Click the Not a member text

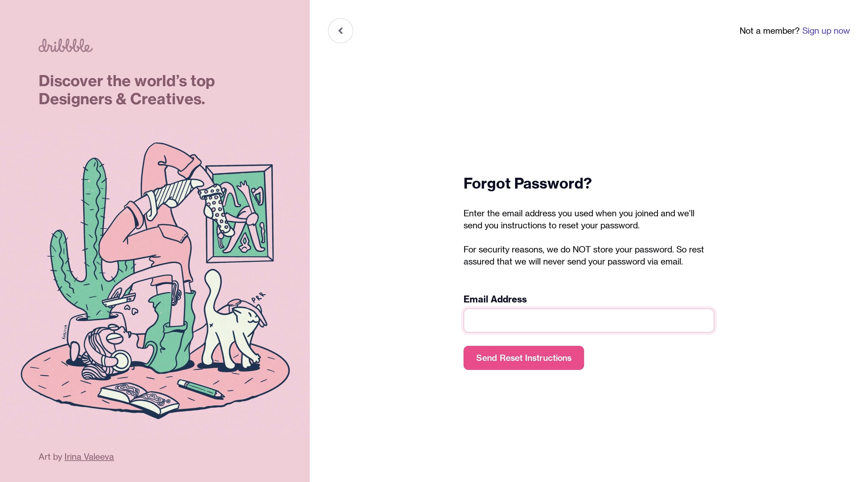click(x=769, y=31)
